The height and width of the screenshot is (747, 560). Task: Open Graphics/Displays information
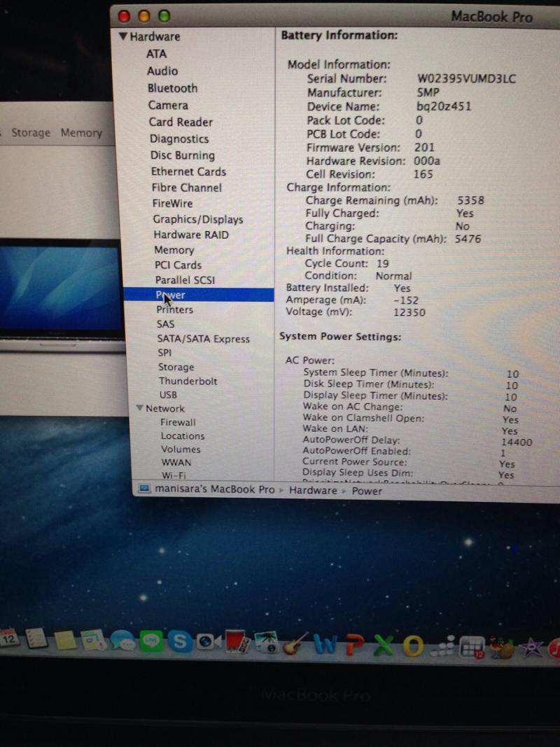198,219
